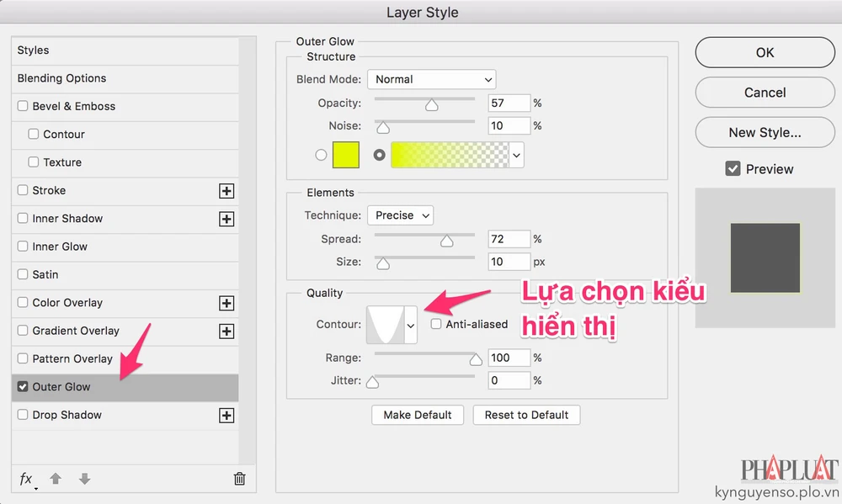This screenshot has height=504, width=842.
Task: Select Blending Options in the styles list
Action: click(x=62, y=78)
